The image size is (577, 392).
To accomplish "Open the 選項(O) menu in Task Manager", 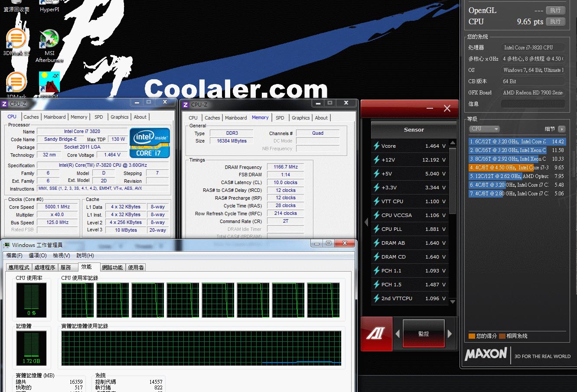I will pyautogui.click(x=37, y=256).
